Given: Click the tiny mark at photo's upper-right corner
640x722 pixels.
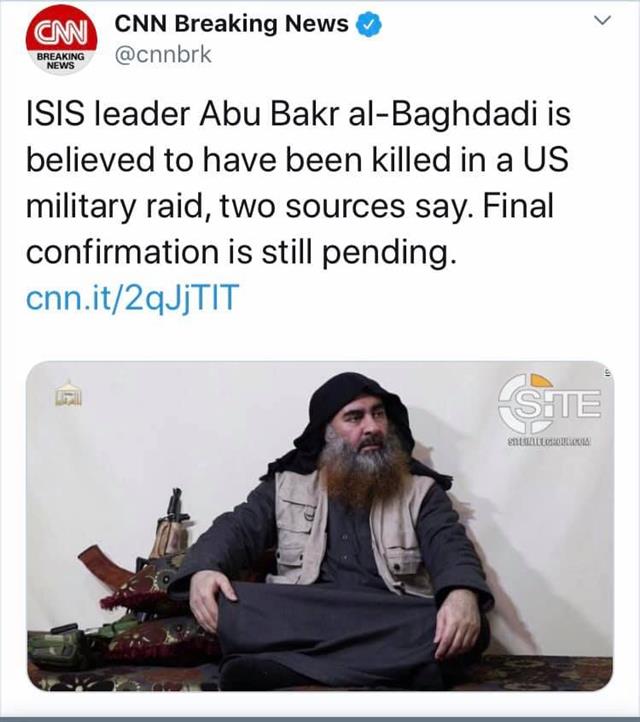Looking at the screenshot, I should (609, 373).
